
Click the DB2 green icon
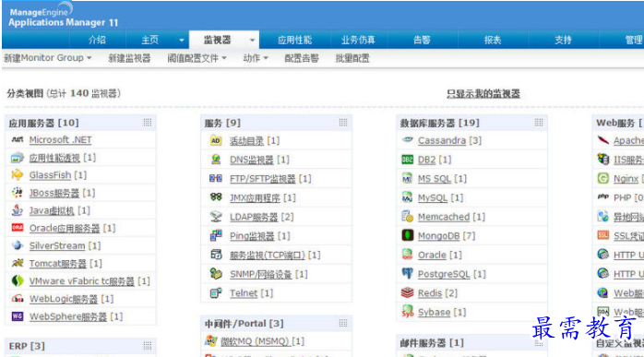coord(407,160)
